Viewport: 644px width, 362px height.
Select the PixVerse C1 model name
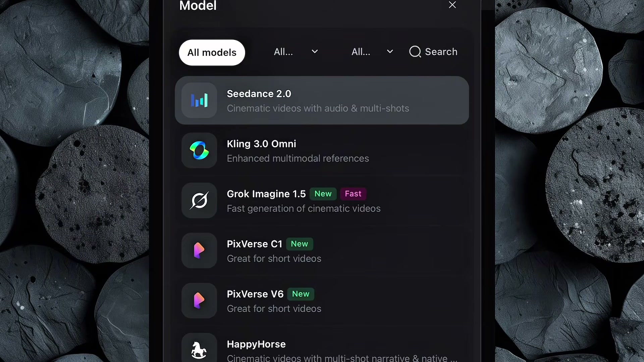(x=255, y=244)
